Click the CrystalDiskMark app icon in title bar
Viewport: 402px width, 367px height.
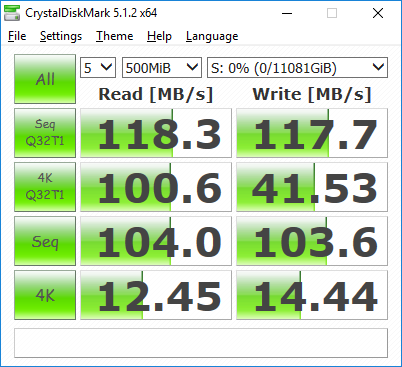[12, 13]
